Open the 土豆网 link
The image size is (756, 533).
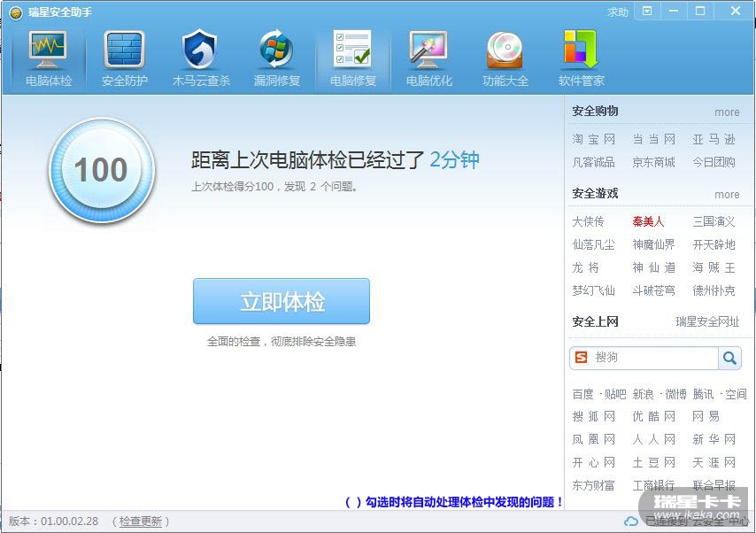(x=654, y=463)
